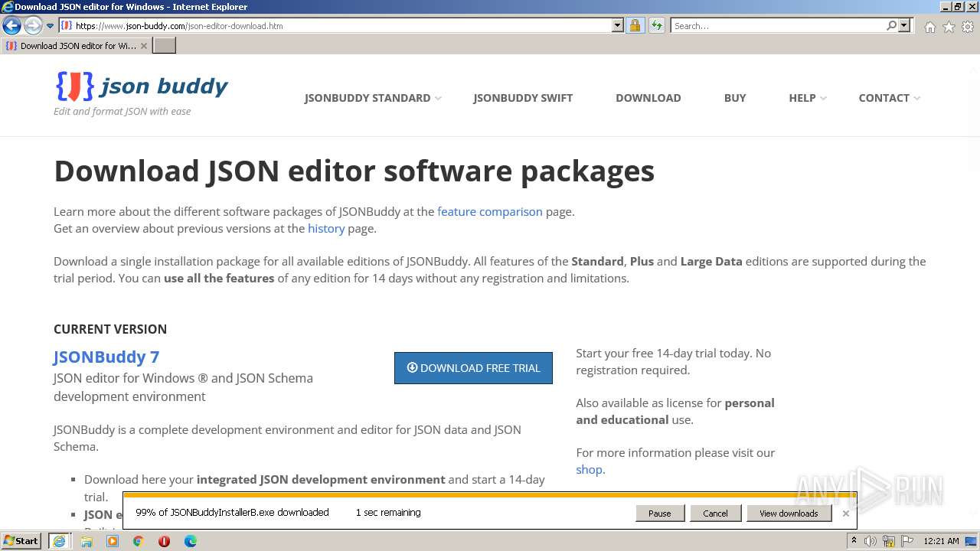Pause the JSONBuddyInstallerB.exe download
The height and width of the screenshot is (551, 980).
pyautogui.click(x=660, y=514)
